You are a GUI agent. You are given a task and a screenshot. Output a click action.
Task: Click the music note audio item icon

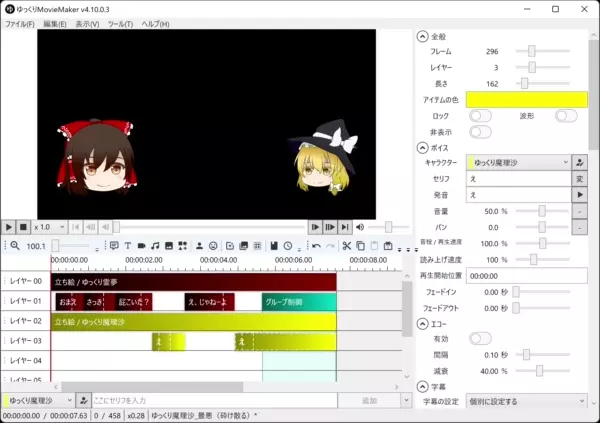155,245
